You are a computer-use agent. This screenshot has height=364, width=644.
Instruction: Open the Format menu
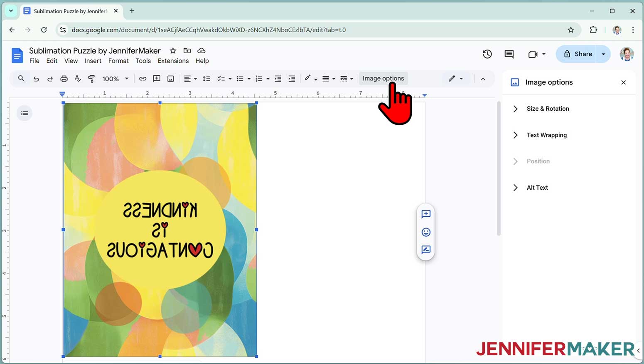coord(118,61)
